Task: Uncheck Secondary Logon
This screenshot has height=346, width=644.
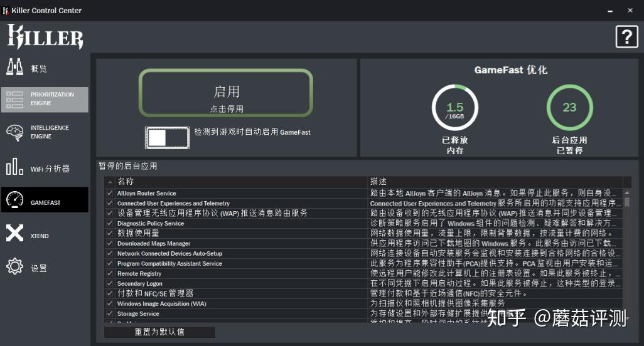Action: (x=110, y=283)
